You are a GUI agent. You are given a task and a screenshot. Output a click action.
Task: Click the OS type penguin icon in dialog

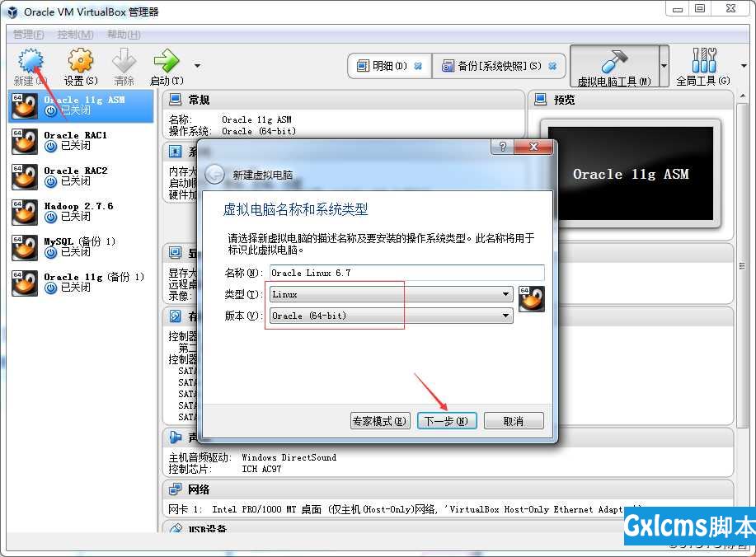click(x=531, y=299)
